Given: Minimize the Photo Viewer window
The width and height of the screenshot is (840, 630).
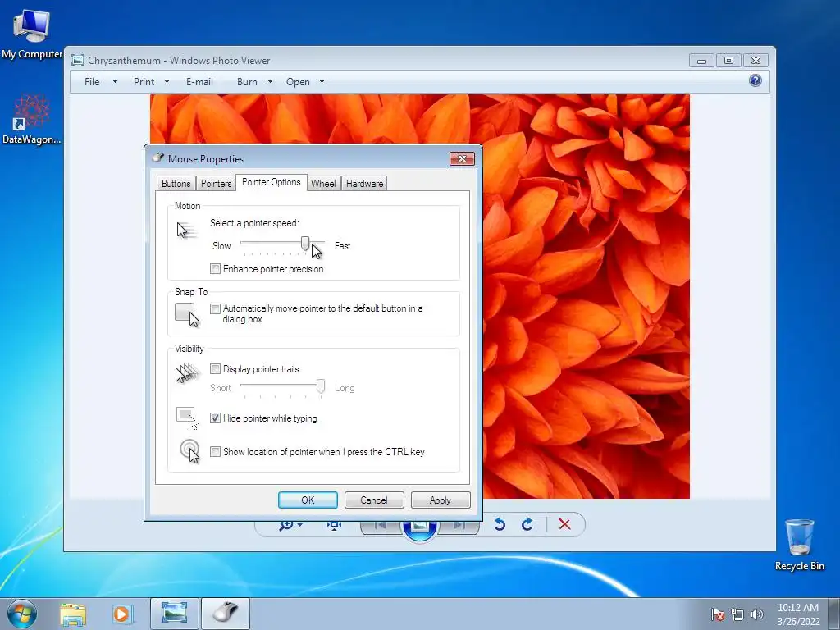Looking at the screenshot, I should tap(702, 60).
